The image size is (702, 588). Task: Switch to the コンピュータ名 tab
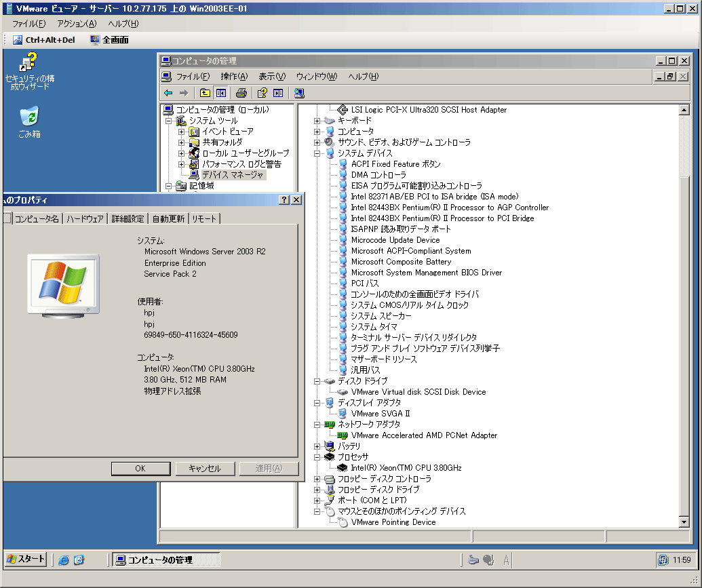click(37, 218)
